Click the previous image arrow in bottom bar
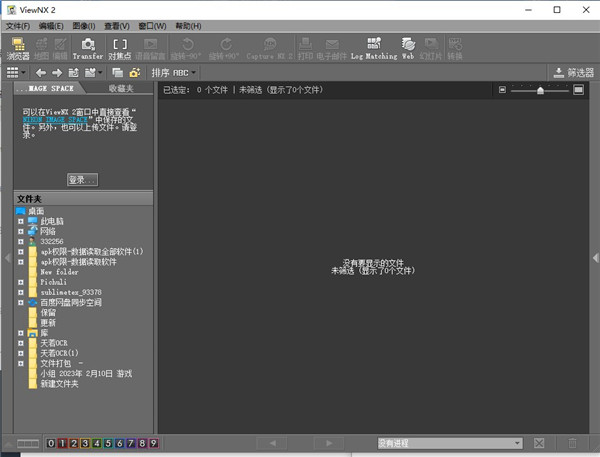The image size is (600, 457). click(272, 443)
